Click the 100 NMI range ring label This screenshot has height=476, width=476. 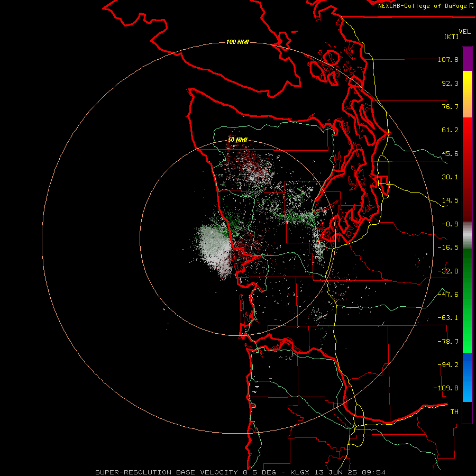click(x=237, y=42)
